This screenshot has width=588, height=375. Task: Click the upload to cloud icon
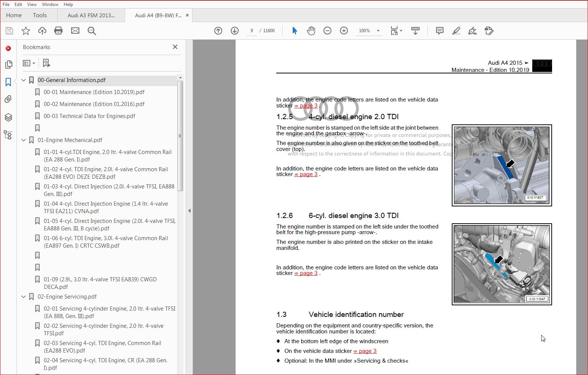click(42, 31)
